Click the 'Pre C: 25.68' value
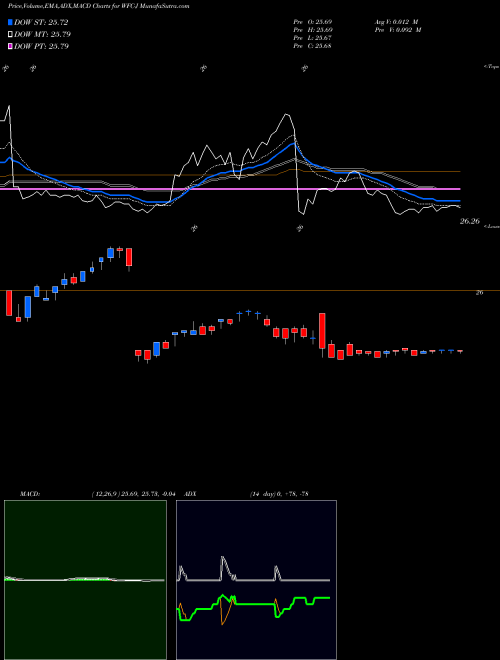500x660 pixels. [313, 46]
